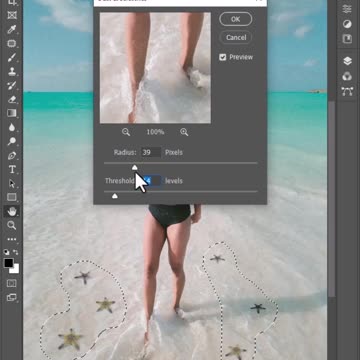The width and height of the screenshot is (360, 360).
Task: Select the Pen tool
Action: 12,155
